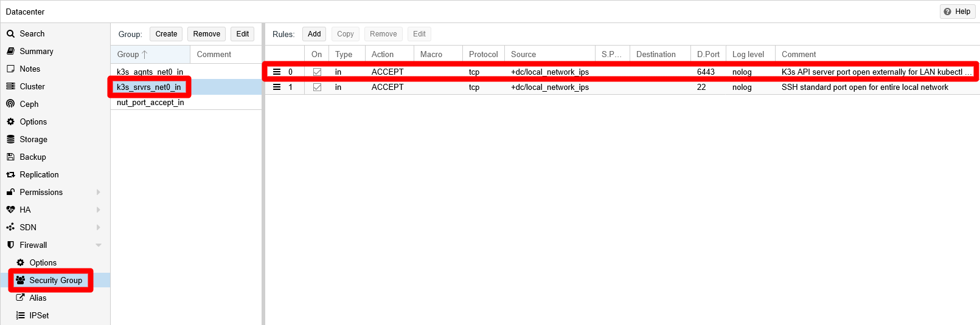
Task: Click the drag handle of rule 1
Action: [x=277, y=87]
